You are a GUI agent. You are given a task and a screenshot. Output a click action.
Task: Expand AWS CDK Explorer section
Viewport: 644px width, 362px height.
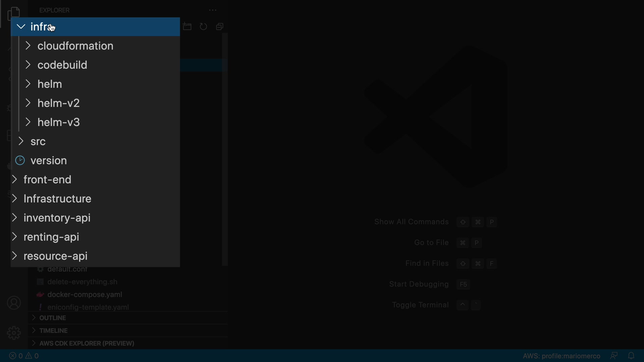pos(87,343)
